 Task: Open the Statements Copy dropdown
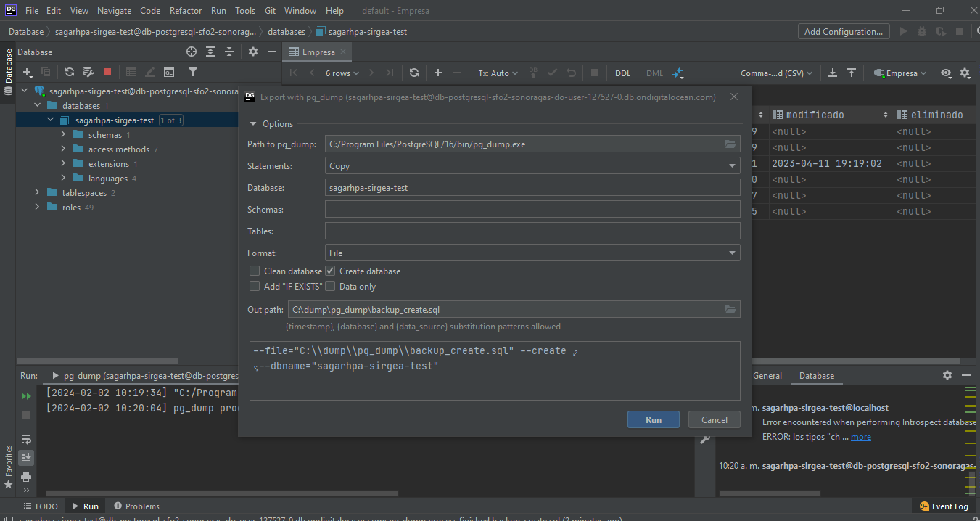click(x=532, y=166)
